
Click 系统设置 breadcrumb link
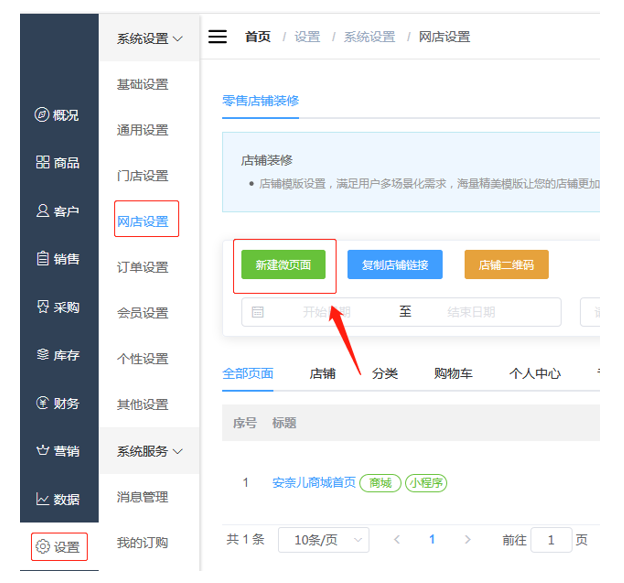369,37
